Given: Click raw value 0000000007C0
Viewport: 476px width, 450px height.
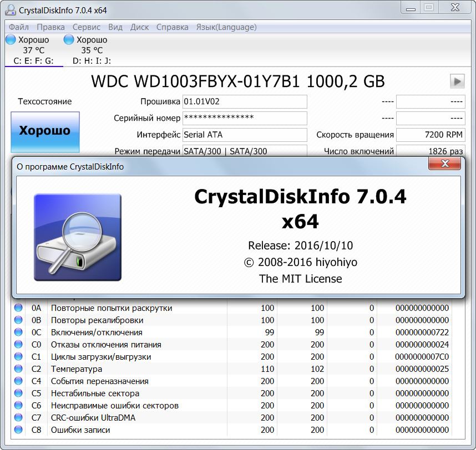Looking at the screenshot, I should [422, 356].
